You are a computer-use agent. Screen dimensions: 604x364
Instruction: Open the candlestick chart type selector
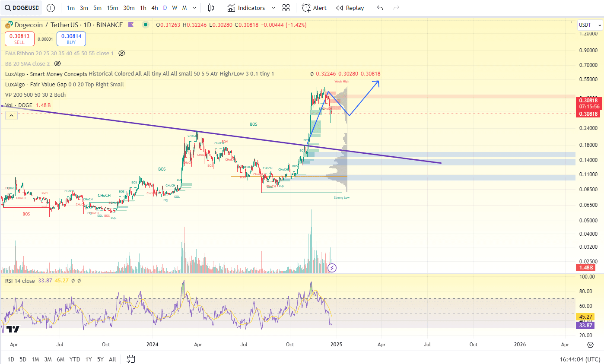211,8
